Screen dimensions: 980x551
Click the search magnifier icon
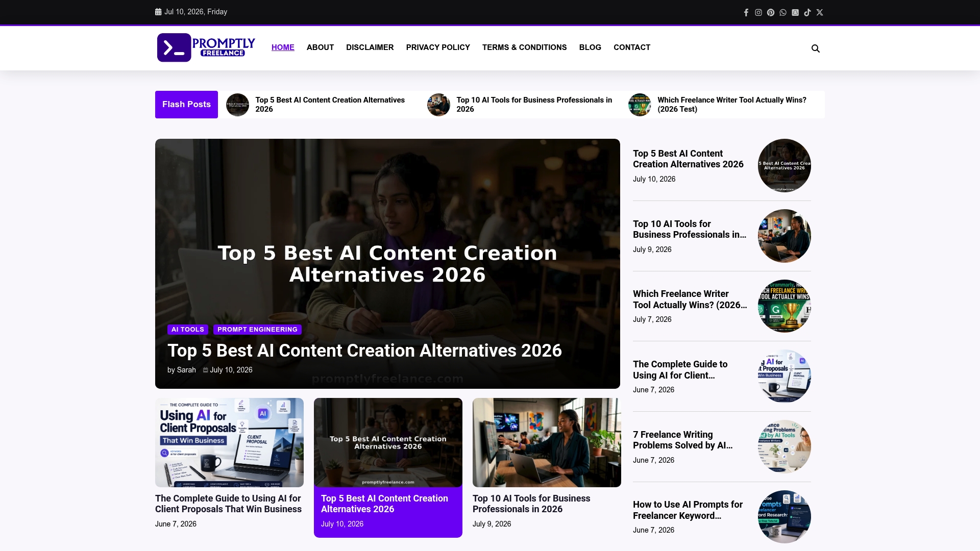click(816, 48)
